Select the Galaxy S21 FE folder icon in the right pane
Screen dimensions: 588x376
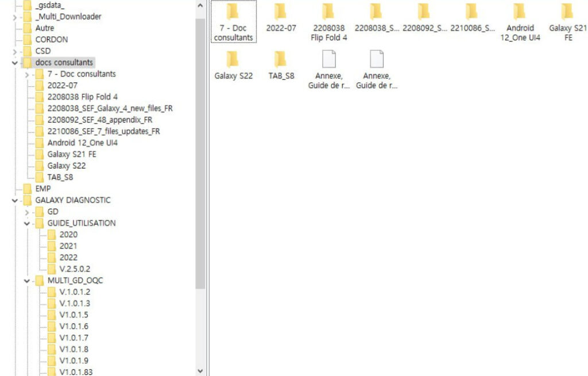[567, 12]
